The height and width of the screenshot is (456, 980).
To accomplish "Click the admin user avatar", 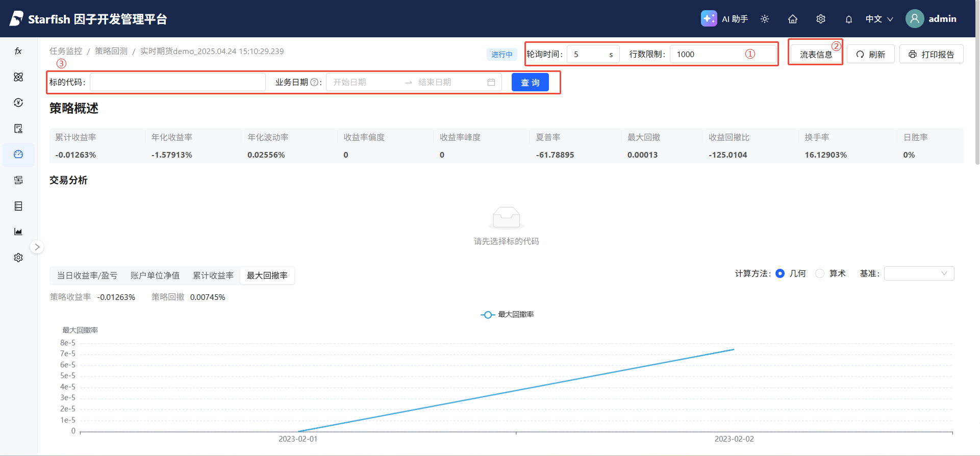I will 915,19.
